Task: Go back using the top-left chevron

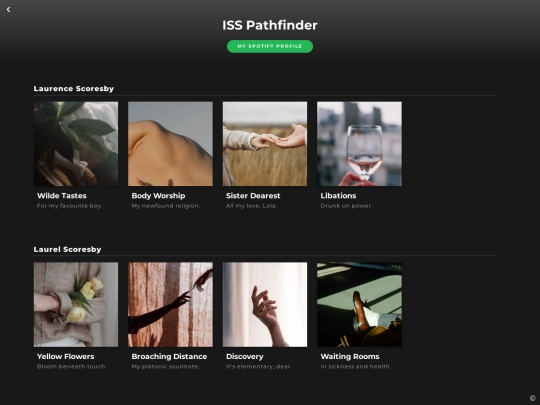Action: click(x=8, y=10)
